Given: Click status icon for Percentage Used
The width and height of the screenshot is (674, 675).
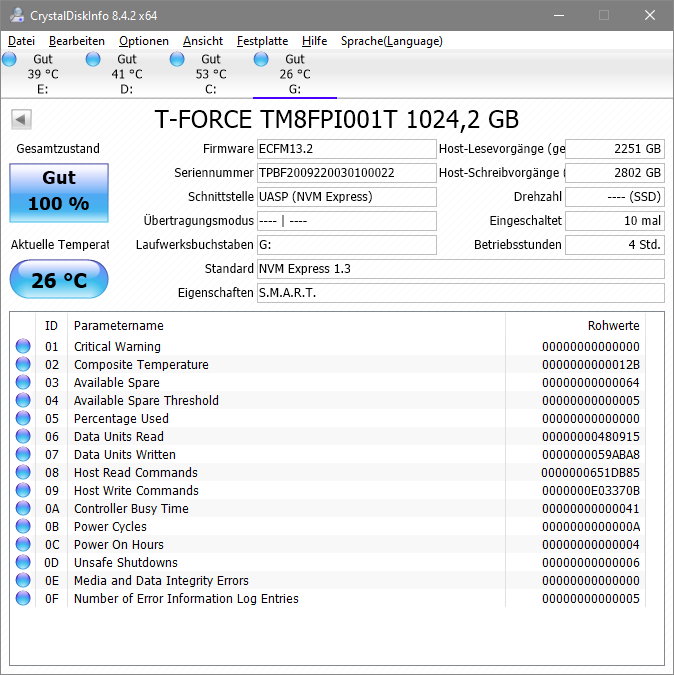Looking at the screenshot, I should pyautogui.click(x=23, y=418).
